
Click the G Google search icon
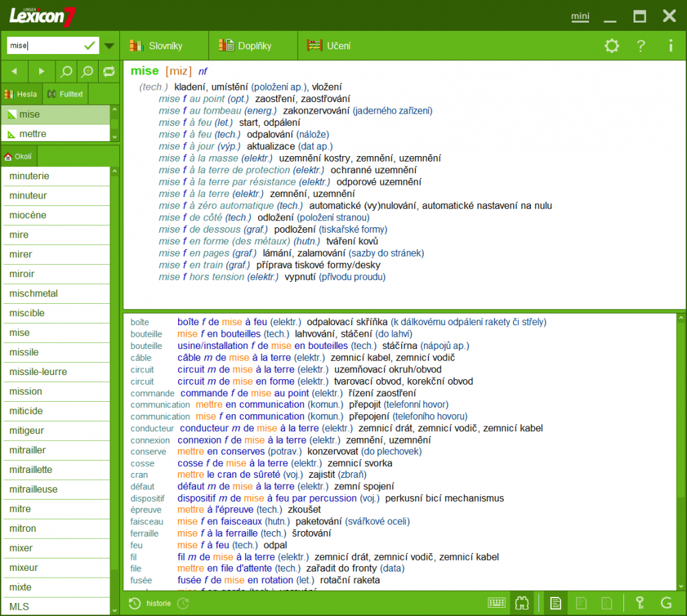(666, 603)
